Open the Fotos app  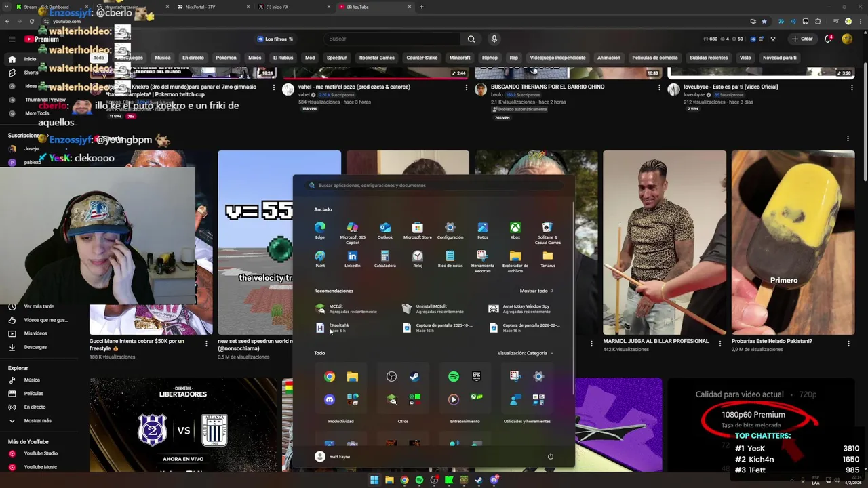(x=483, y=230)
